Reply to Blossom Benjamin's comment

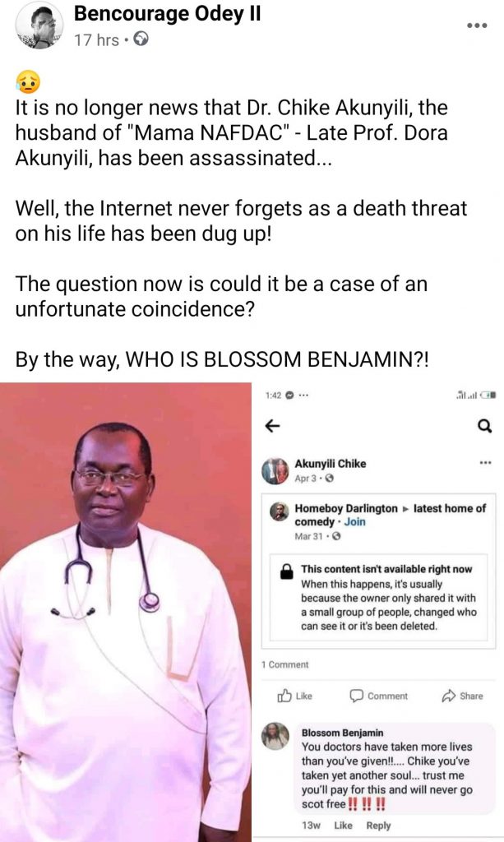coord(378,826)
